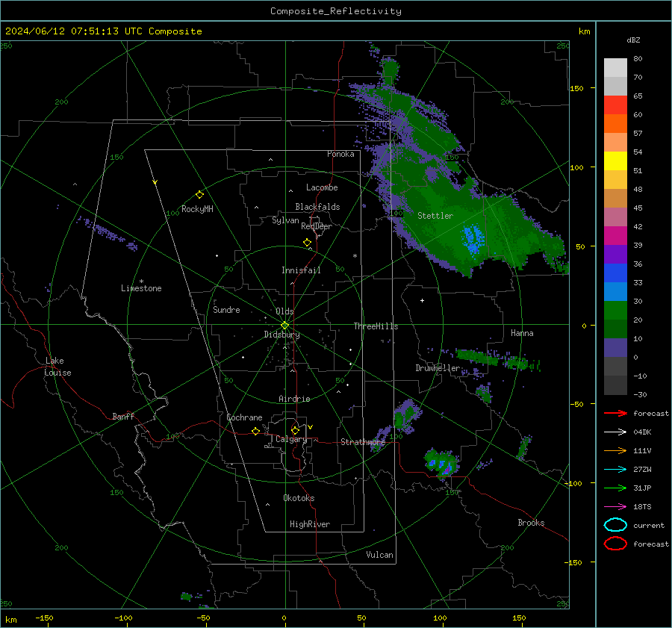Click the Ponoka label

click(340, 154)
